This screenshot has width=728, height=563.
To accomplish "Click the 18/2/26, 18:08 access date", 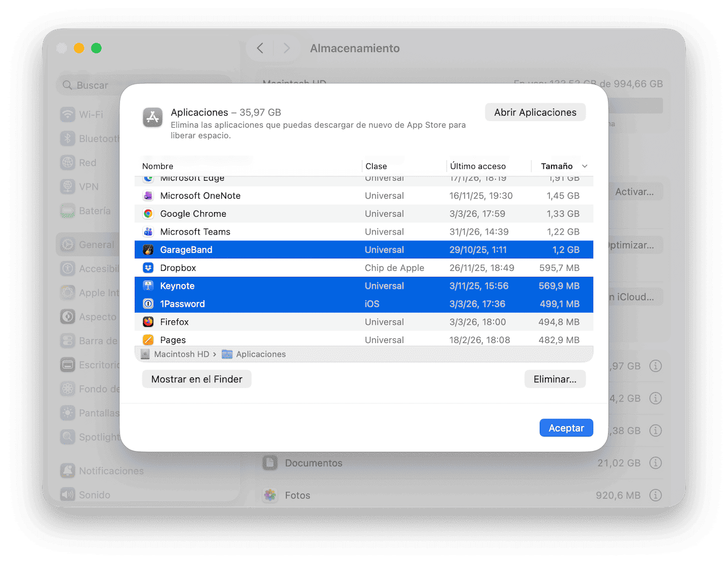I will (480, 340).
